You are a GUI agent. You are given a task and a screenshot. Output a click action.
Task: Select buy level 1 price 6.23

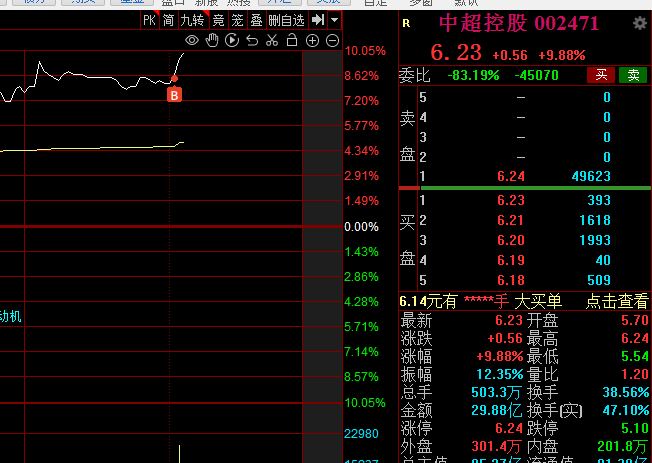[511, 201]
